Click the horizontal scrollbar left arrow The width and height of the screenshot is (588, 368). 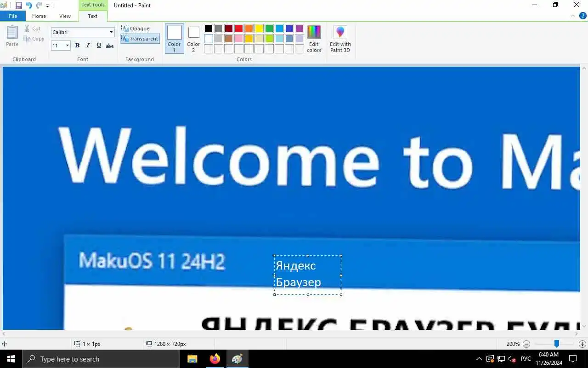[5, 333]
